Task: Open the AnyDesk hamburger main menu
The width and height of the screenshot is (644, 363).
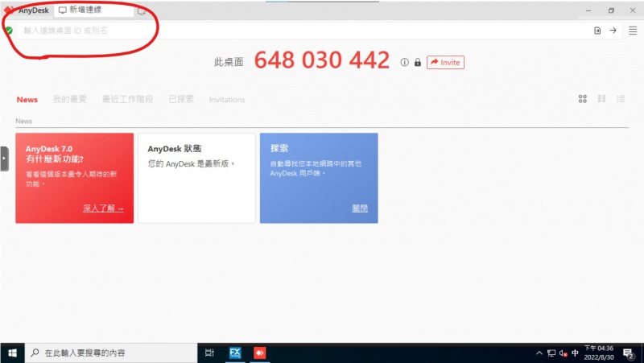Action: pos(632,31)
